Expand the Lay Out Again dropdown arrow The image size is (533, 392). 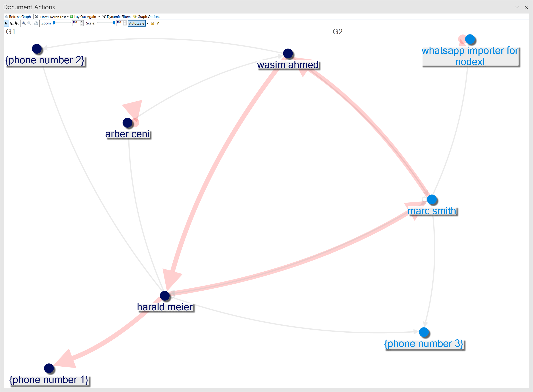point(99,17)
